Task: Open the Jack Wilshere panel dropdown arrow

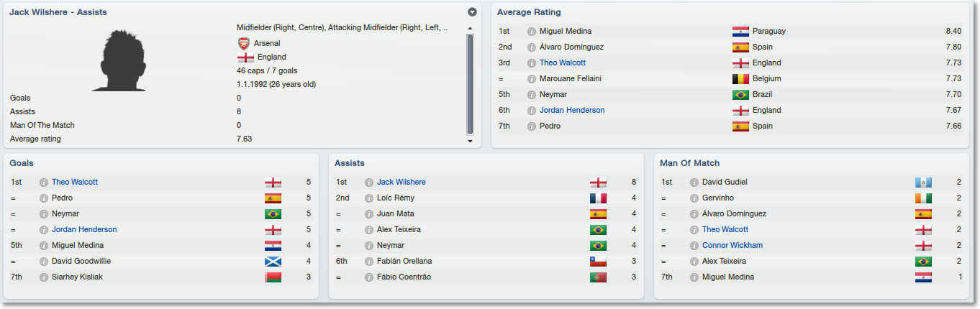Action: click(x=472, y=12)
